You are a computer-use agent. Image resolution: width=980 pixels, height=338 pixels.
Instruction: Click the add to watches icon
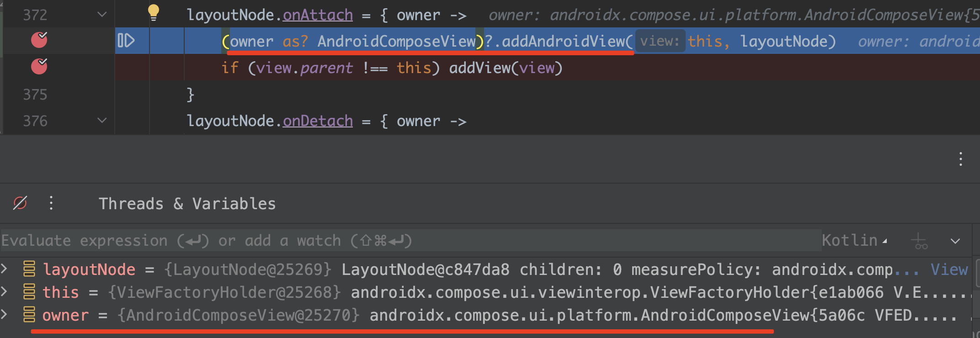[x=919, y=241]
